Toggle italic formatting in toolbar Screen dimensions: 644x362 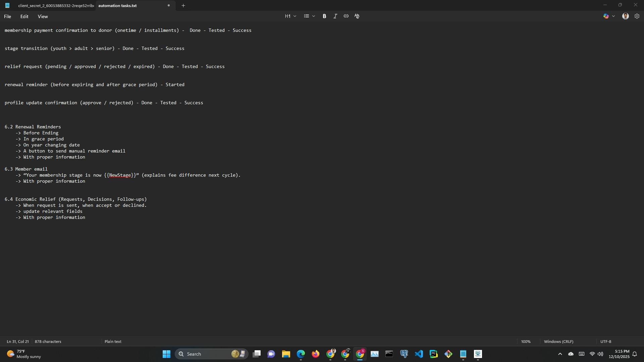[335, 16]
